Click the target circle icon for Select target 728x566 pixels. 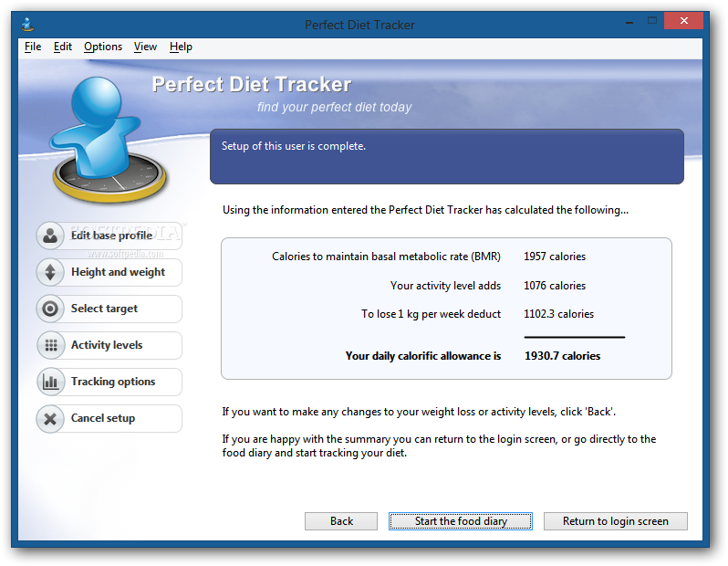point(50,309)
